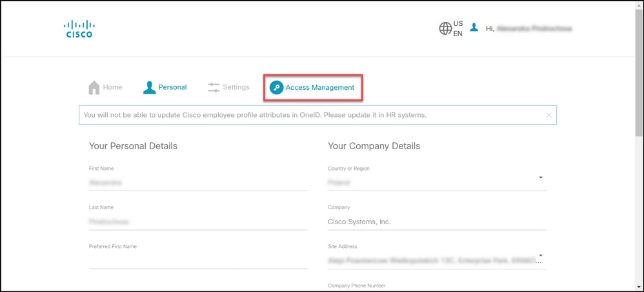Expand the Site Address dropdown arrow
644x292 pixels.
click(x=541, y=255)
